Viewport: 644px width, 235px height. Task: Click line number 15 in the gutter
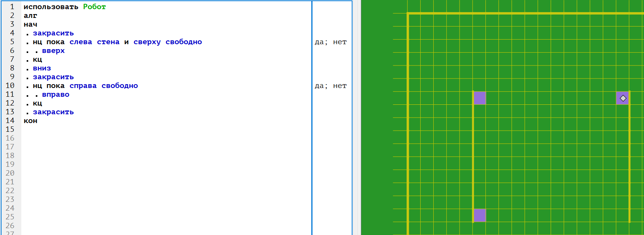point(10,129)
